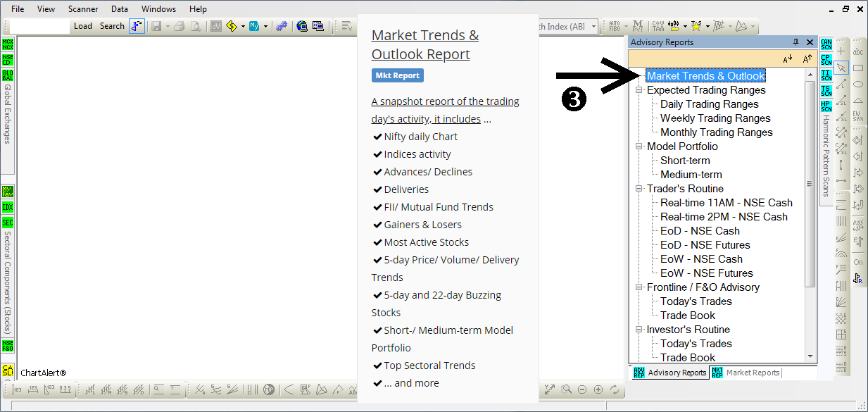Click the globe web browser icon
The height and width of the screenshot is (412, 868).
(x=302, y=26)
